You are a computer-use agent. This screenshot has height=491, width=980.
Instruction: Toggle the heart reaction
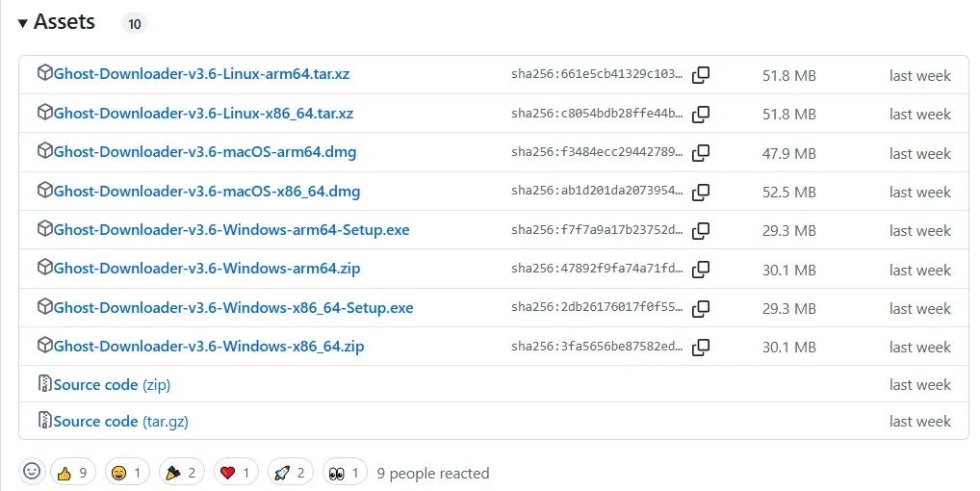(236, 472)
